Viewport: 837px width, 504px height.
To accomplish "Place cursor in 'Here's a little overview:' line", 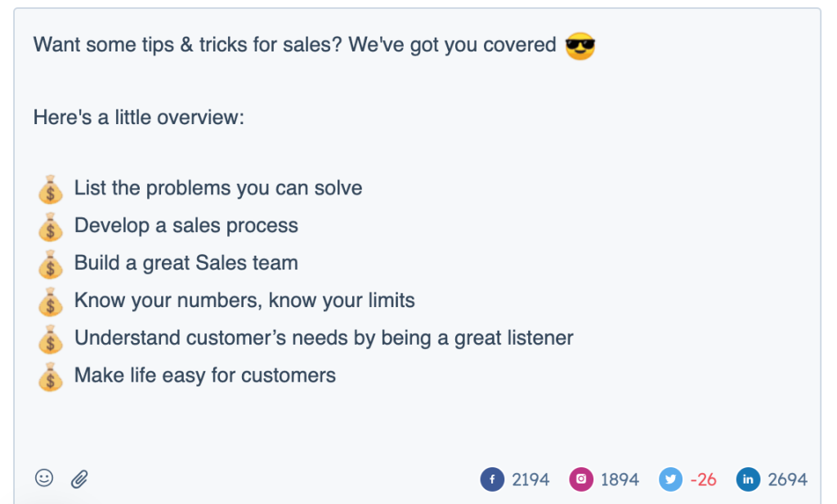I will click(139, 118).
